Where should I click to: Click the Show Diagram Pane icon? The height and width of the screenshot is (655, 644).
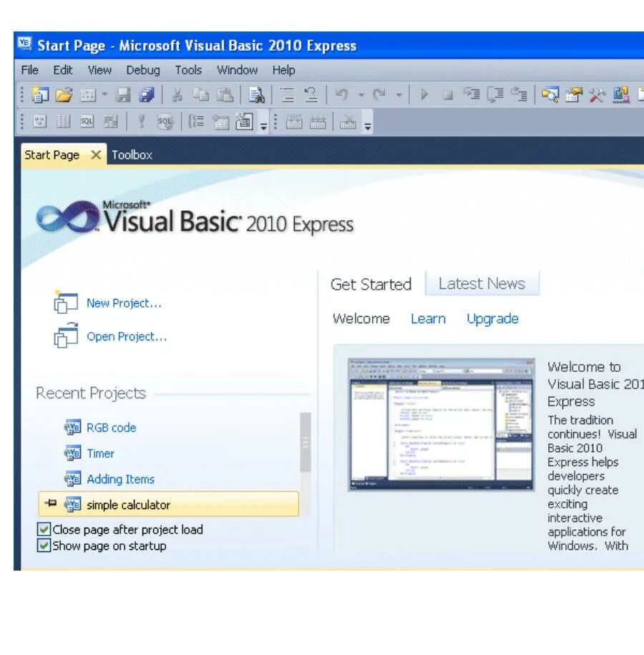(39, 122)
